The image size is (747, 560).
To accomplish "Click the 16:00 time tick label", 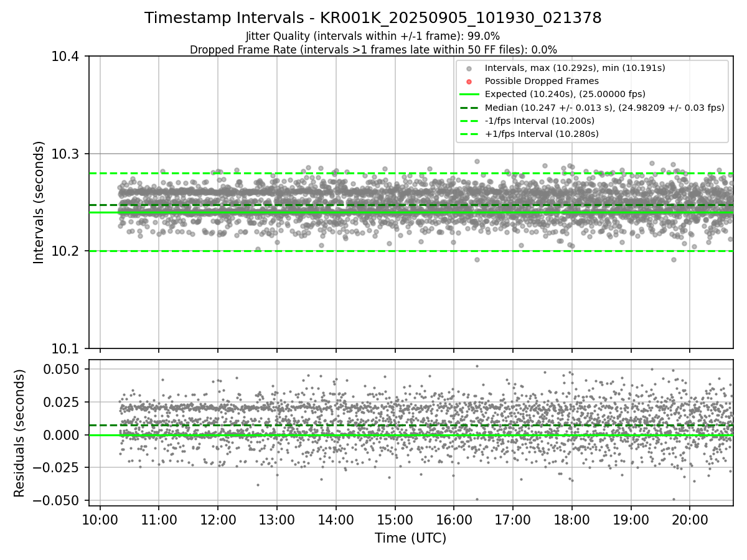I will (454, 520).
